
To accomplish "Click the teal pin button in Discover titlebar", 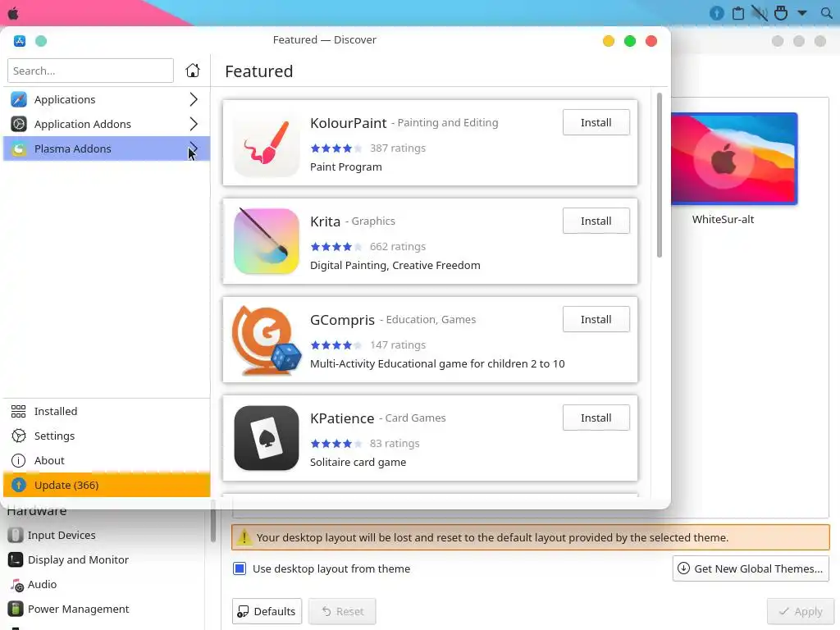I will point(41,41).
